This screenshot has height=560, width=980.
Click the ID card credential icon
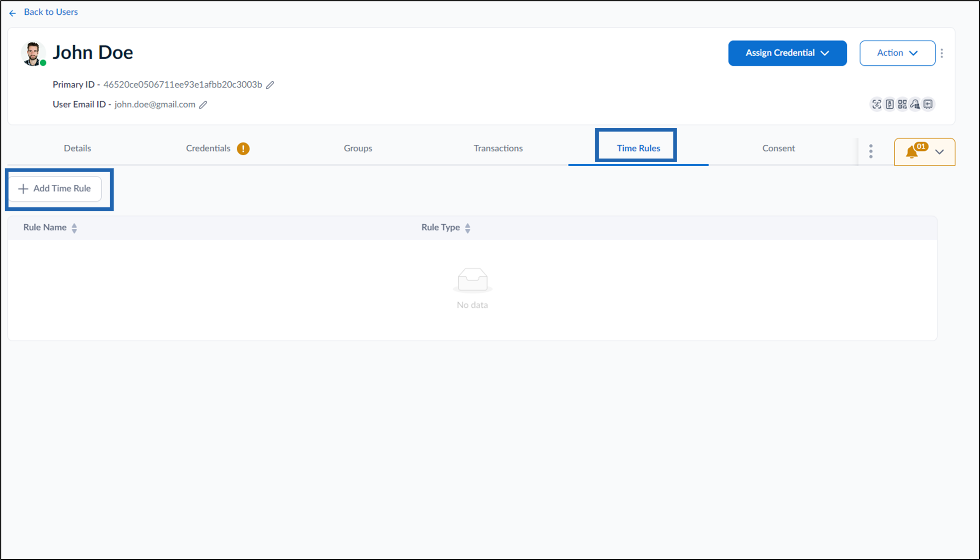click(x=890, y=104)
